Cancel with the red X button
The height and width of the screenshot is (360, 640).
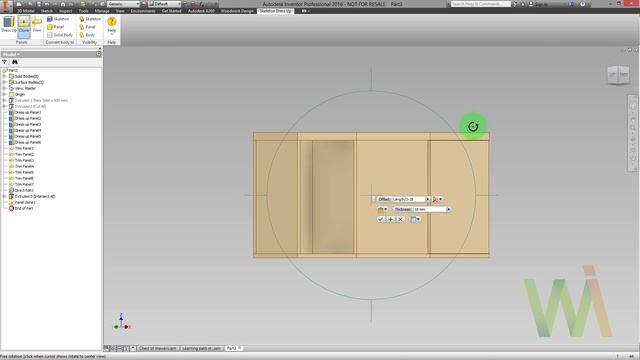pos(400,219)
